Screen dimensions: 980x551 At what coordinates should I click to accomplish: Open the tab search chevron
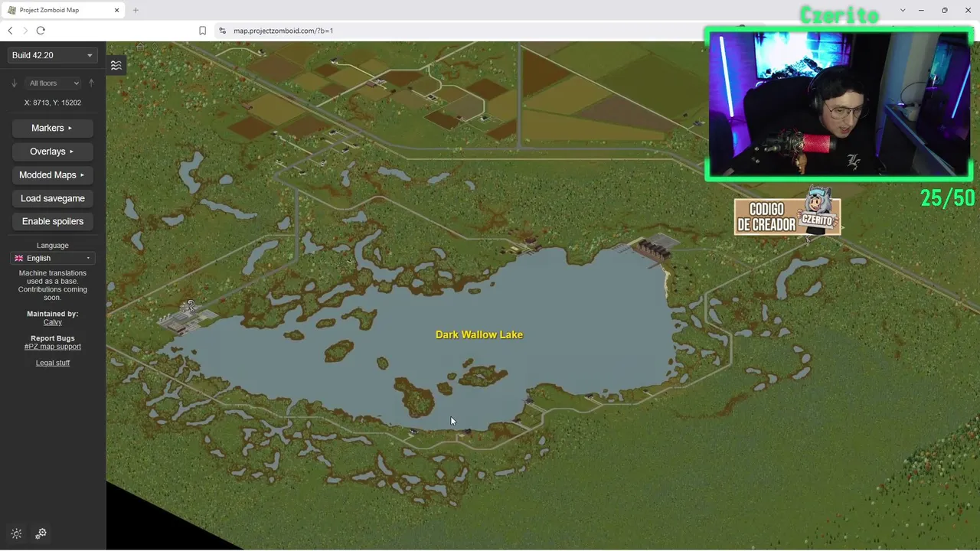click(x=903, y=10)
